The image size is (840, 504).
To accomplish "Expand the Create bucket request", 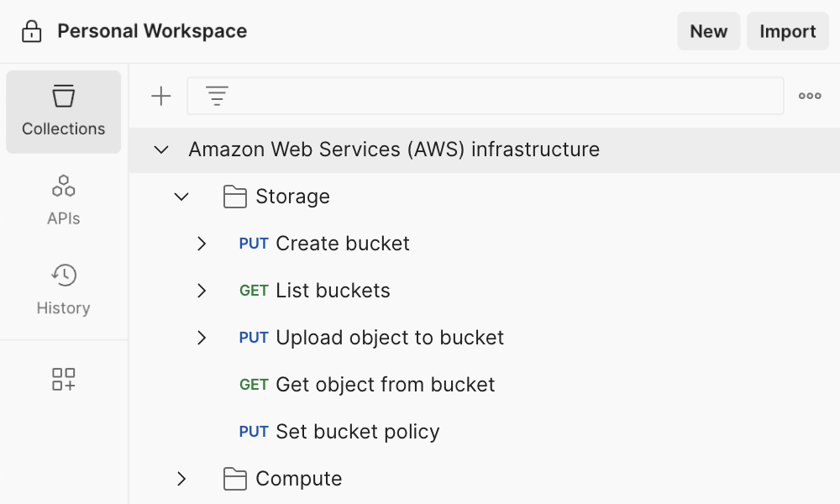I will tap(202, 243).
